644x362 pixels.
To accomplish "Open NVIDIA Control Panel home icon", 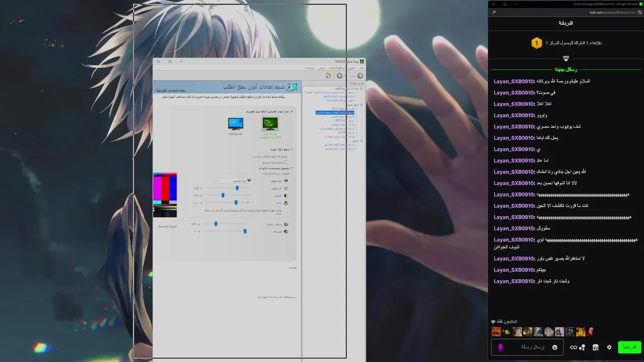I will [x=329, y=75].
